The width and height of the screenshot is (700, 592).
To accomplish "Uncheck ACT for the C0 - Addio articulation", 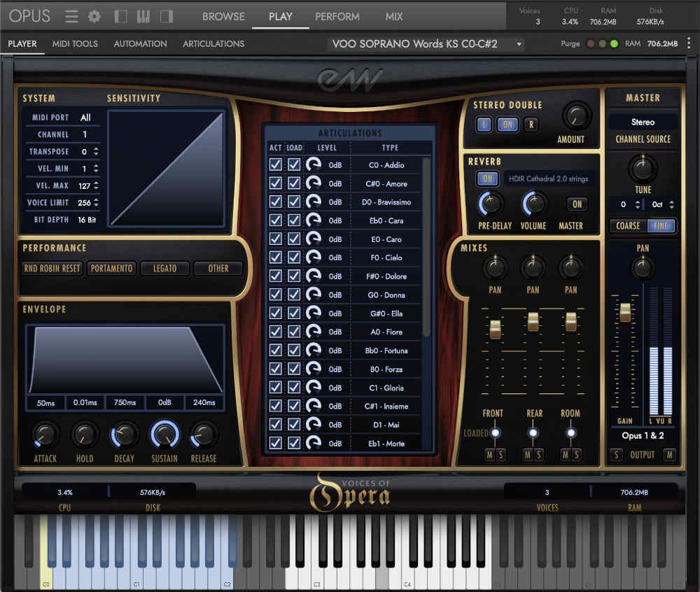I will coord(275,165).
